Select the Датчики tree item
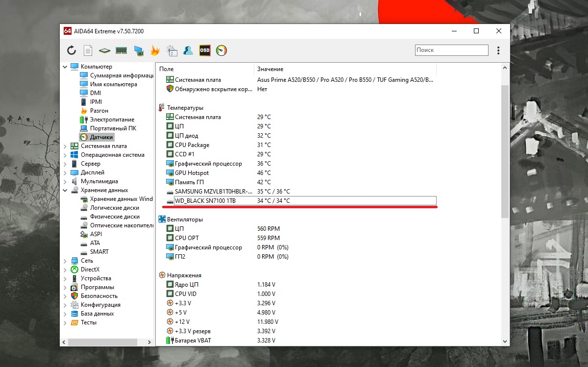The width and height of the screenshot is (588, 367). tap(97, 137)
